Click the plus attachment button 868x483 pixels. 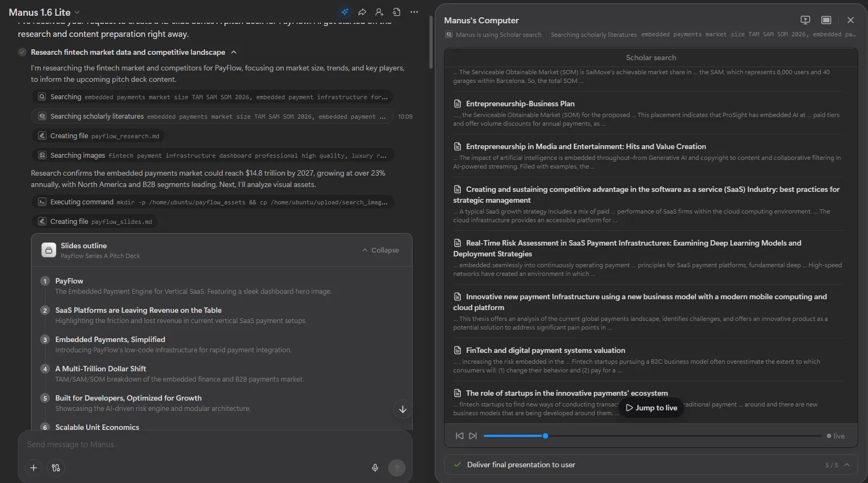34,468
